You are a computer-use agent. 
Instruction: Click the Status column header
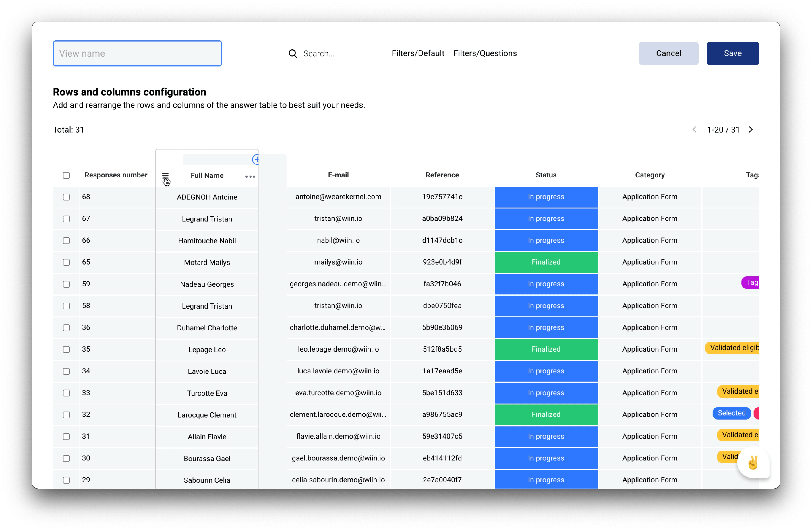pos(546,175)
